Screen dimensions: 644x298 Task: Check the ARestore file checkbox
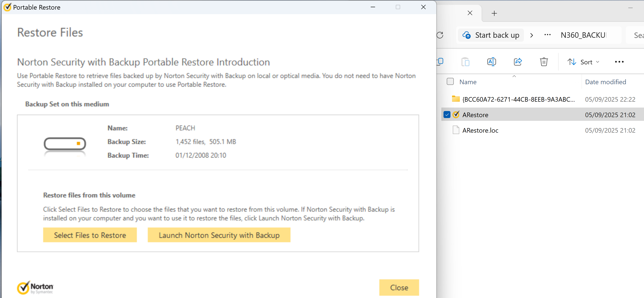coord(447,115)
